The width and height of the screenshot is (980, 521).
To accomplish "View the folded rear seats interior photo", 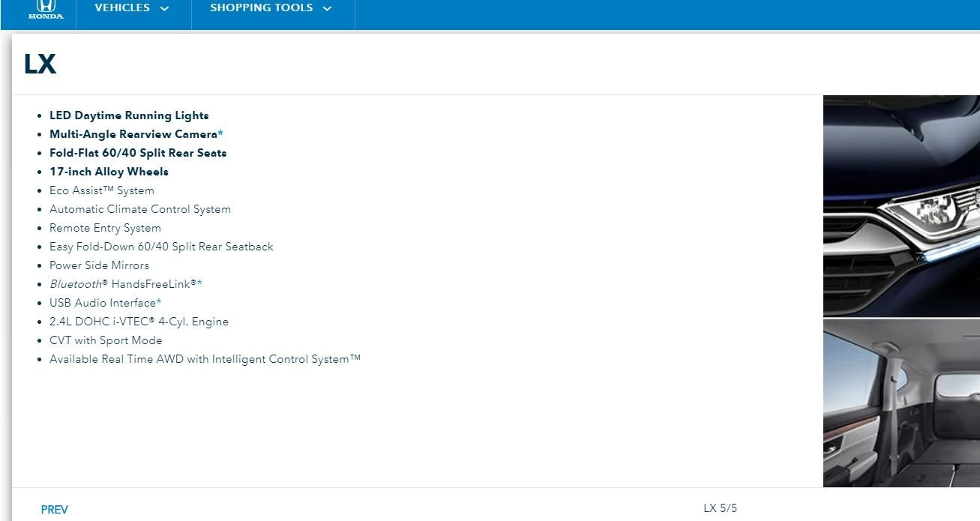I will point(901,403).
